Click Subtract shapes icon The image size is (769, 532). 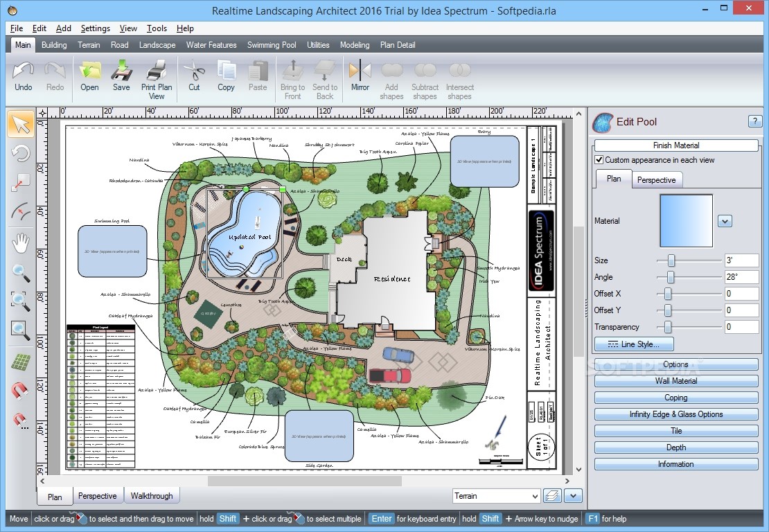coord(425,80)
